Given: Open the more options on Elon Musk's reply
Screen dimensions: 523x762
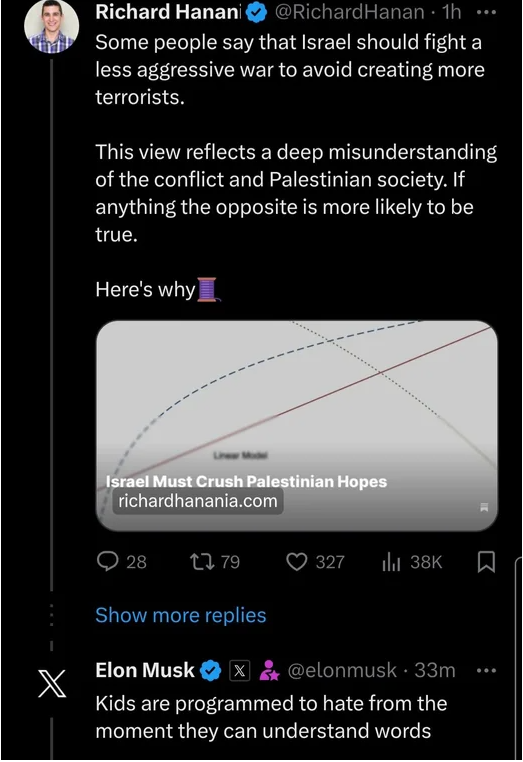Looking at the screenshot, I should tap(486, 671).
